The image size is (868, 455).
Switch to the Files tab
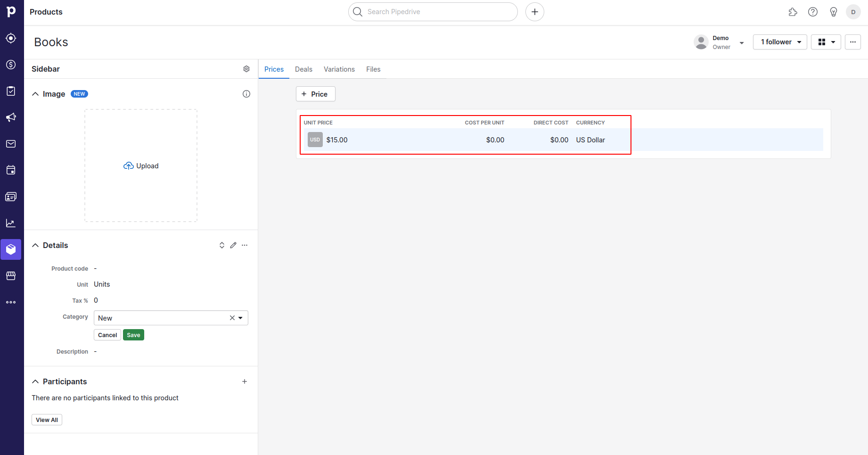click(x=373, y=69)
